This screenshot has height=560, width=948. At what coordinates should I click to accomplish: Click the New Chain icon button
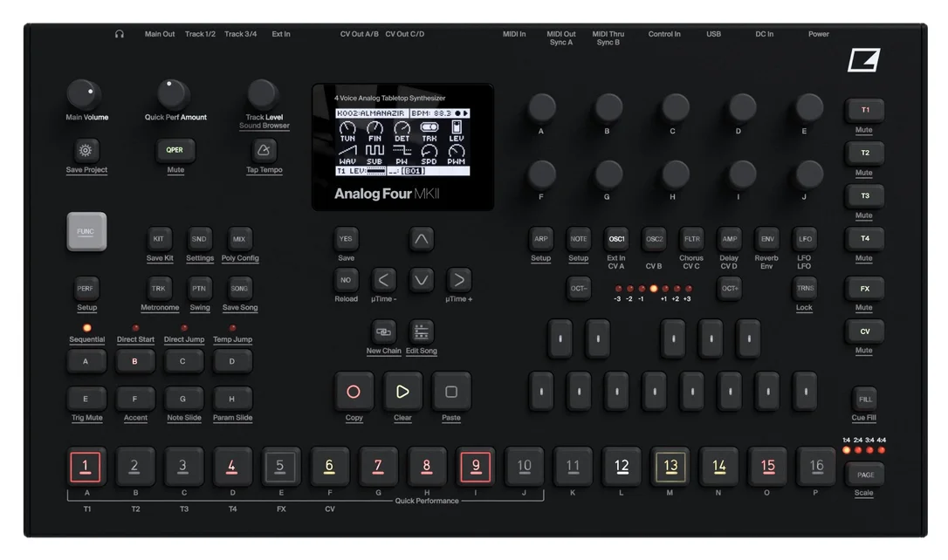383,331
